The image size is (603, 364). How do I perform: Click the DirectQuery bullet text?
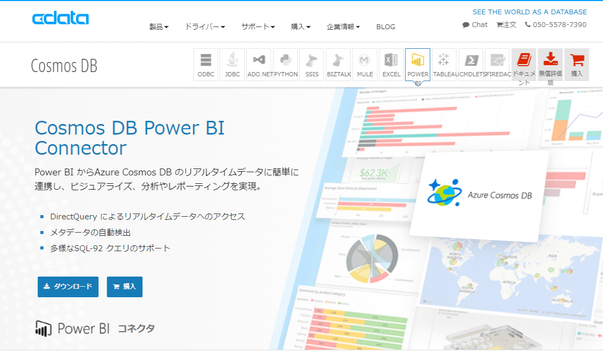click(x=148, y=216)
